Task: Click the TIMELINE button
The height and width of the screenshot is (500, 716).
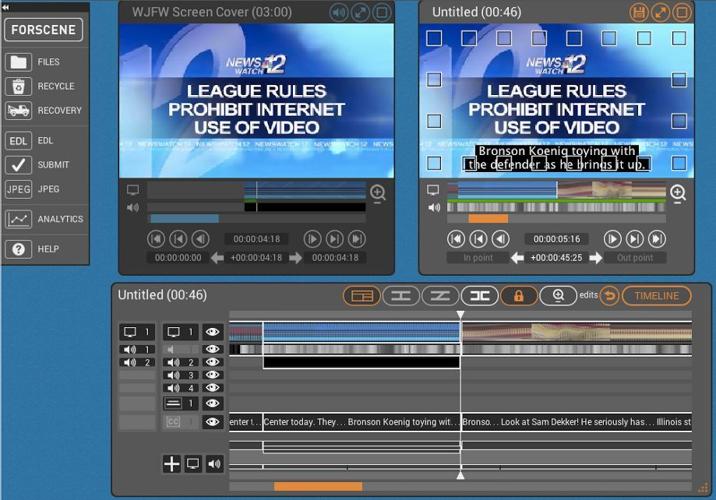Action: [657, 296]
